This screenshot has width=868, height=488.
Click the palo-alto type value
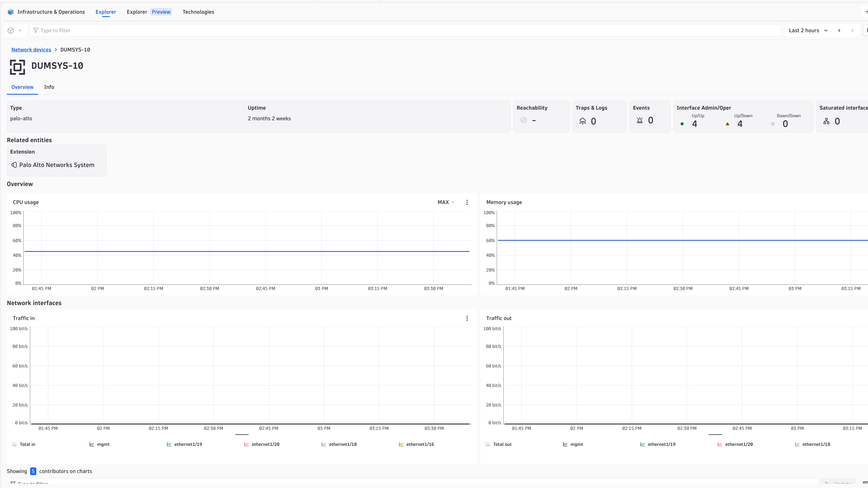(21, 118)
